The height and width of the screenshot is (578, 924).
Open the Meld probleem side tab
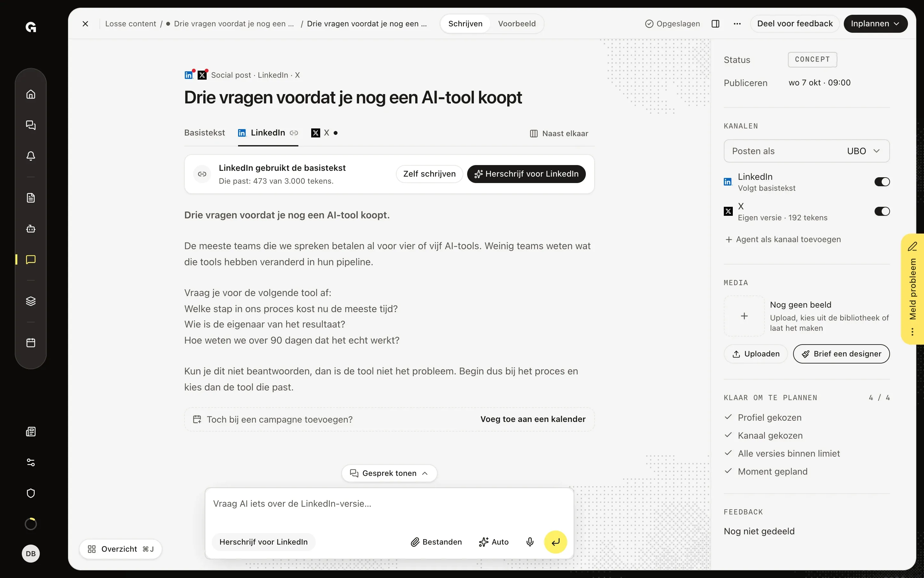pyautogui.click(x=912, y=289)
